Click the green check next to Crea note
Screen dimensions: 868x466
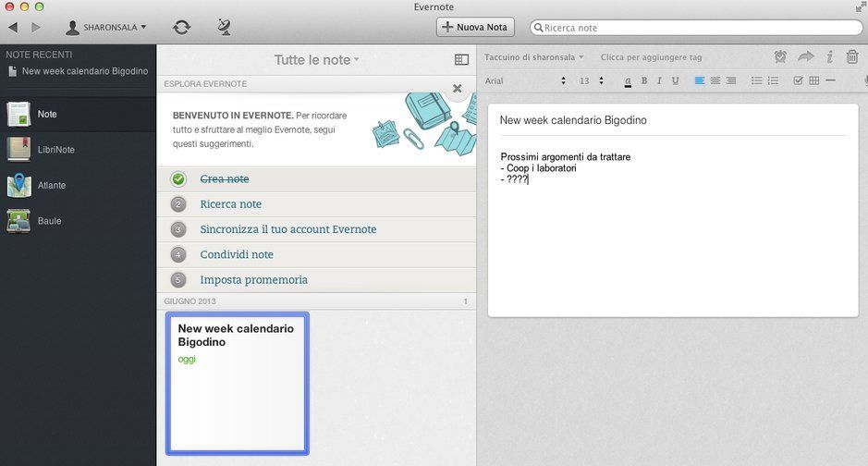[178, 178]
